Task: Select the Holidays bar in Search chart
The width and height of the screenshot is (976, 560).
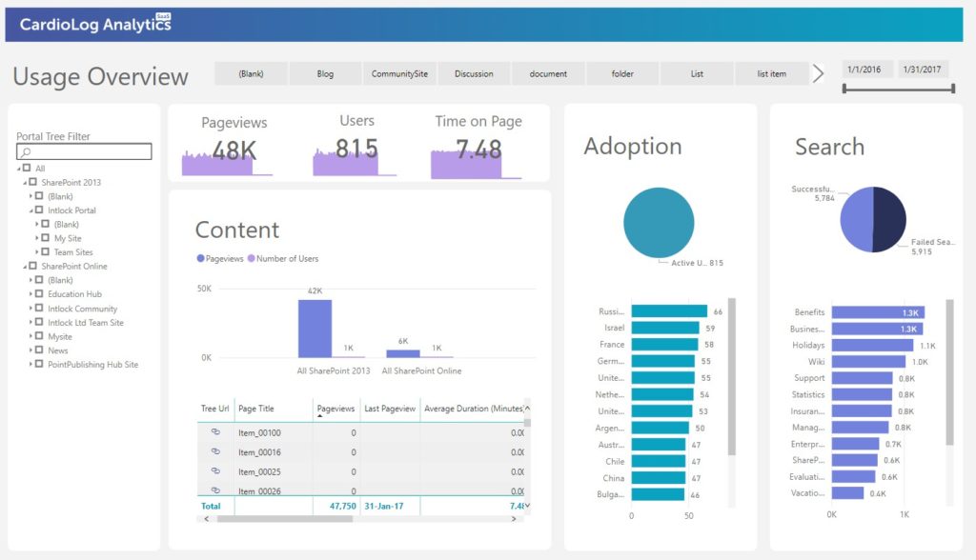Action: pos(873,346)
